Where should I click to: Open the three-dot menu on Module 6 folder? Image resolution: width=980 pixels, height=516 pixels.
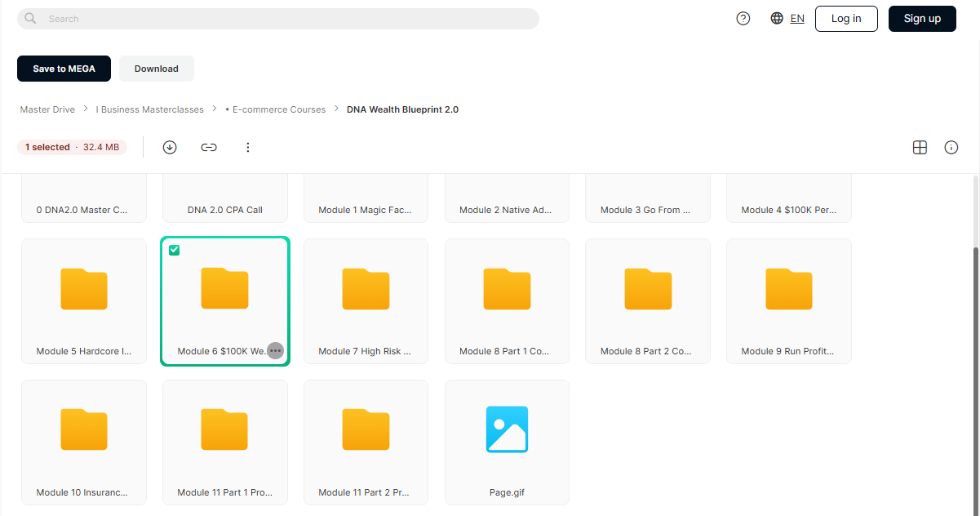click(x=276, y=351)
